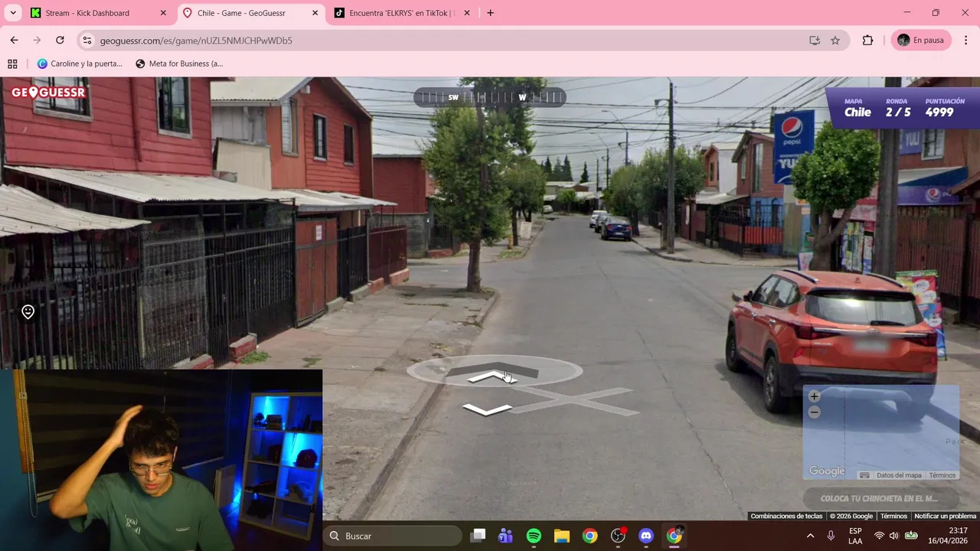Bookmark this page with the star

click(835, 41)
